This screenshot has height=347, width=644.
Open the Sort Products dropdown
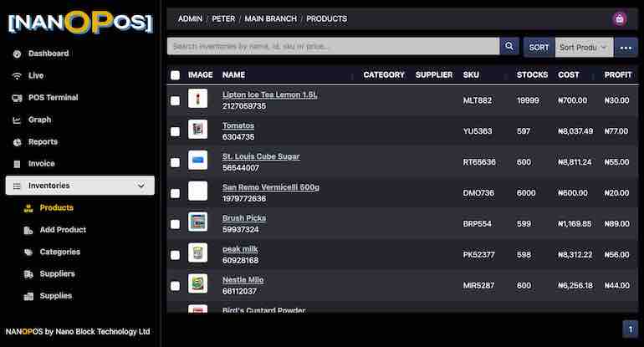[x=582, y=48]
